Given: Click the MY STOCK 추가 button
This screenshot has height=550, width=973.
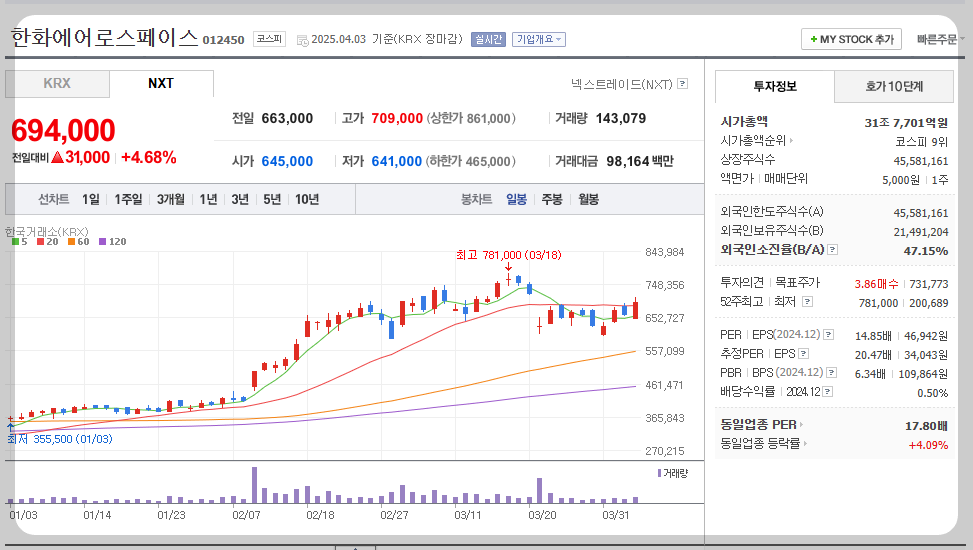Looking at the screenshot, I should [851, 39].
